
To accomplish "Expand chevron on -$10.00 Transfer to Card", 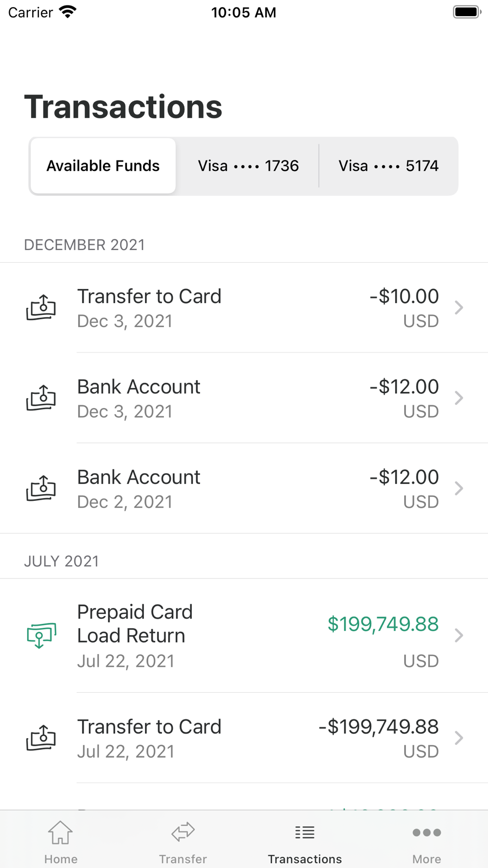I will pyautogui.click(x=459, y=308).
